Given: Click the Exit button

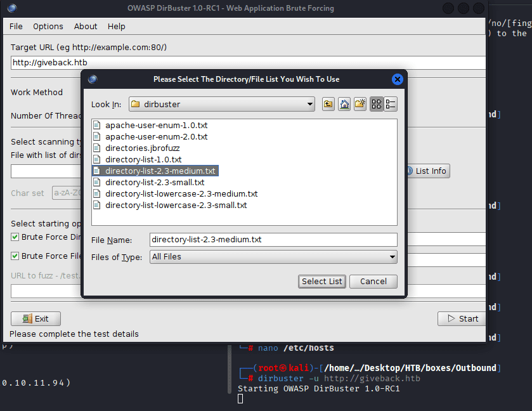Looking at the screenshot, I should coord(36,318).
